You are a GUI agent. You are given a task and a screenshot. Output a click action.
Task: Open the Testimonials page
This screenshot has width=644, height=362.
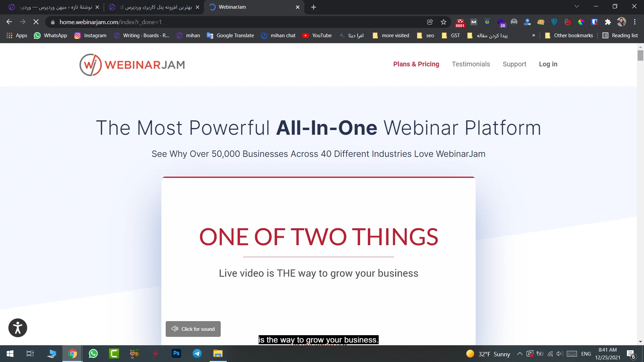pyautogui.click(x=471, y=64)
